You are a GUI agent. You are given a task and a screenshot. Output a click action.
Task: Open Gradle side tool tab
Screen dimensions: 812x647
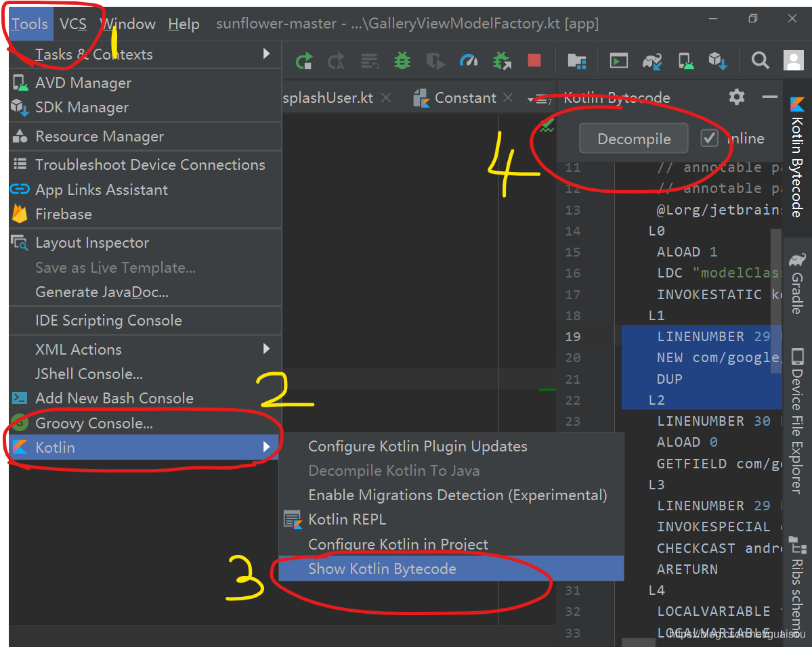pos(797,283)
